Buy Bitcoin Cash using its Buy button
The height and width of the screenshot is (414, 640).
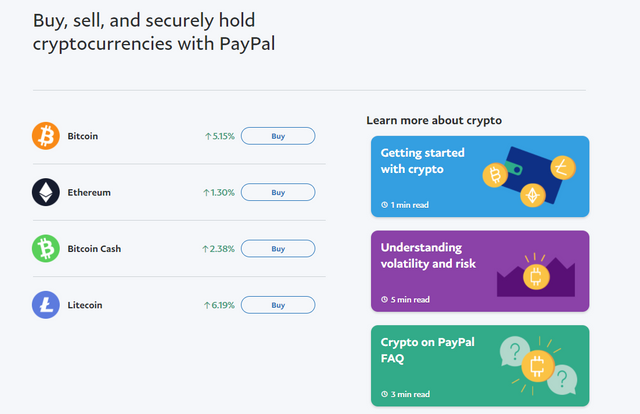tap(278, 249)
